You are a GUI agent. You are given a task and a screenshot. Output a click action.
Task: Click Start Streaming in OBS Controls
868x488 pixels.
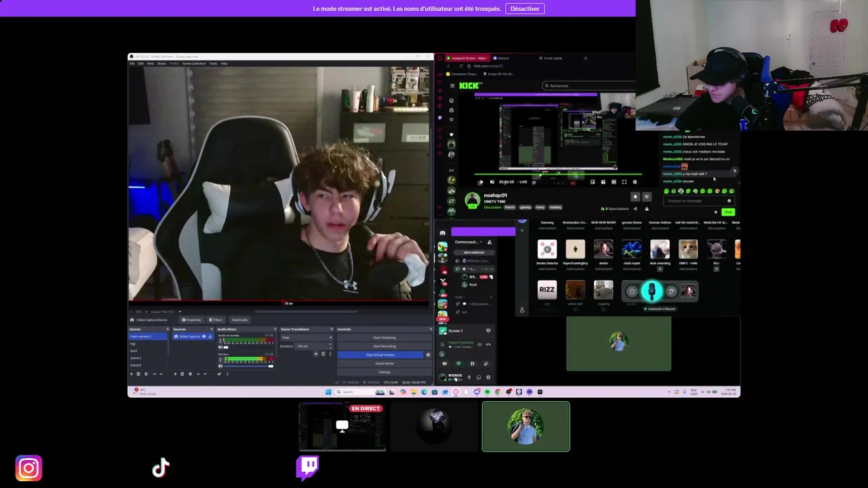(x=384, y=338)
